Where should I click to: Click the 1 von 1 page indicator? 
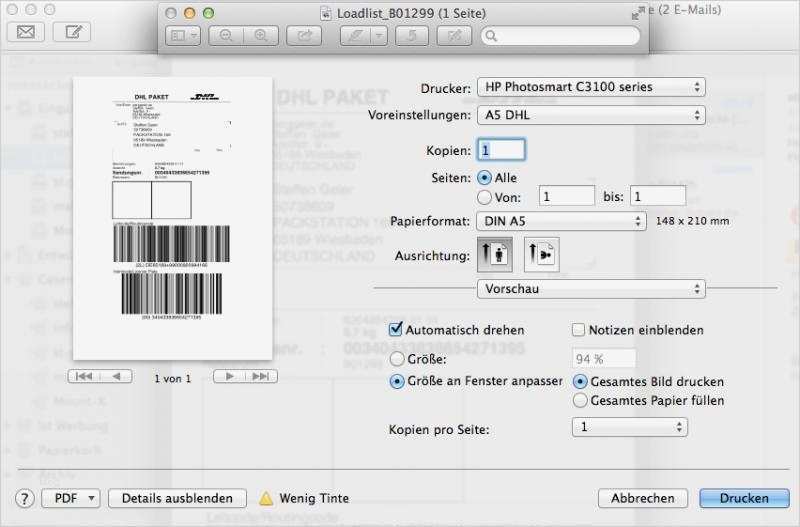(172, 379)
